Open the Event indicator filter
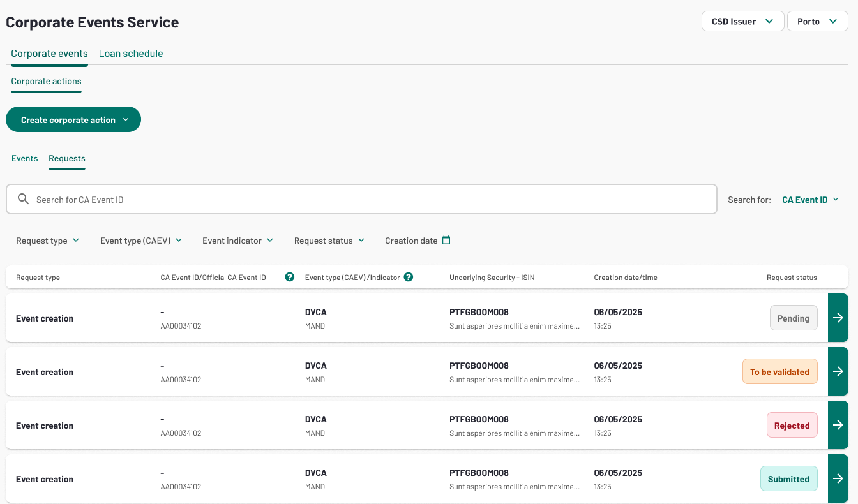The height and width of the screenshot is (504, 858). click(x=238, y=241)
